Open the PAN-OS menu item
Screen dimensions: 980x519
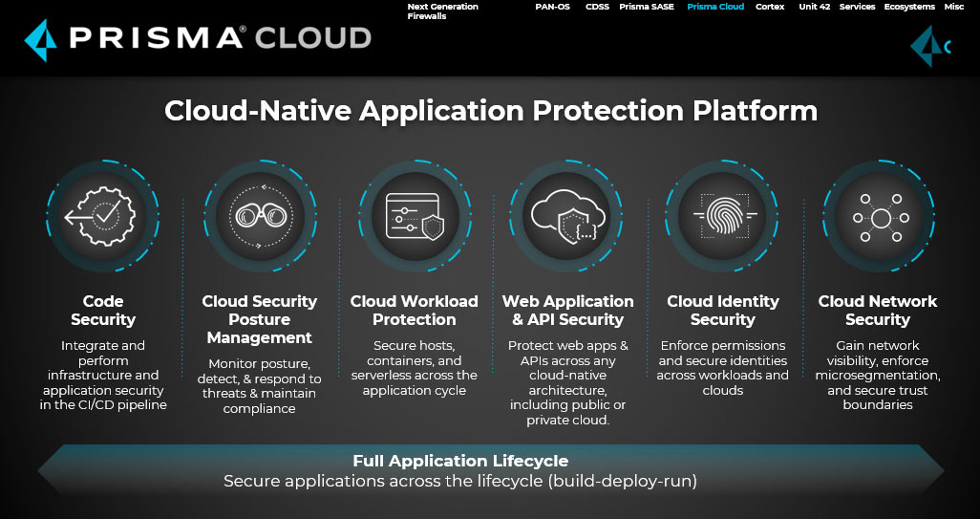(552, 7)
